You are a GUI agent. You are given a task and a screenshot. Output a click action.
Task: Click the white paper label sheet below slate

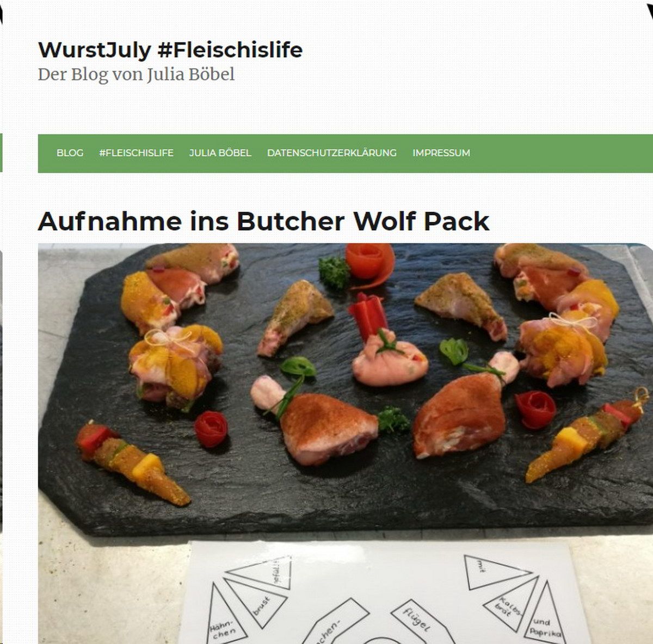(378, 593)
